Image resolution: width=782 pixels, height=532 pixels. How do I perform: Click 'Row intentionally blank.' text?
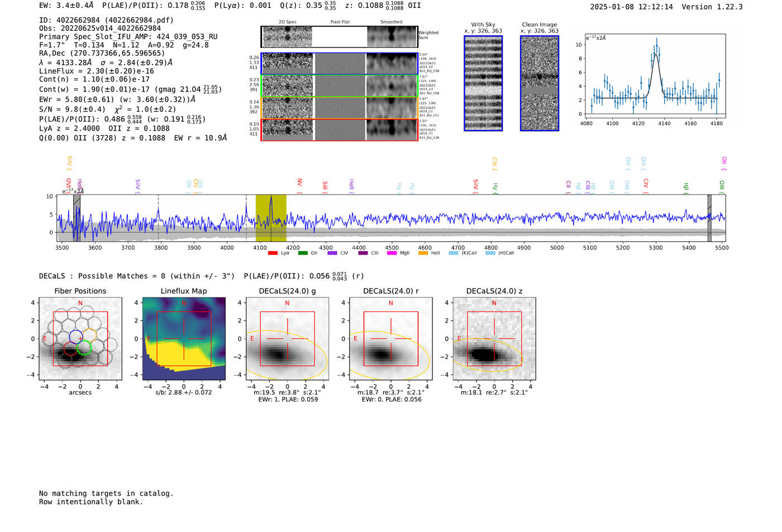91,502
